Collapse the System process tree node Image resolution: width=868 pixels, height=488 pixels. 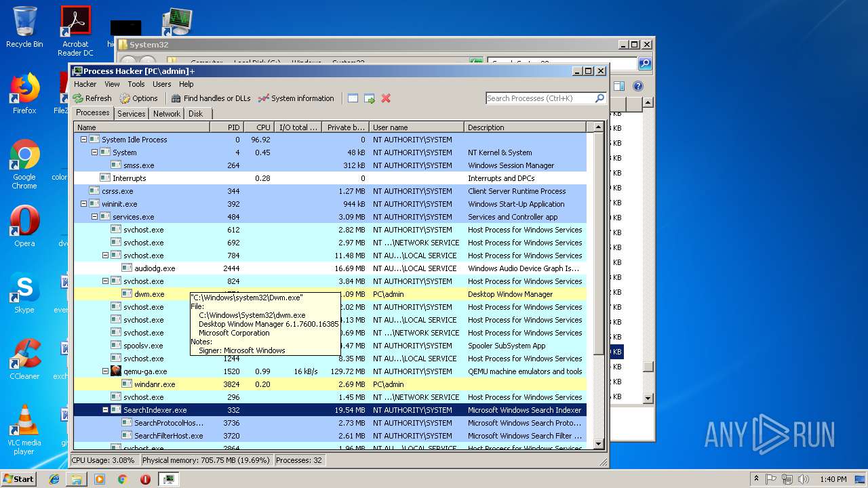94,152
